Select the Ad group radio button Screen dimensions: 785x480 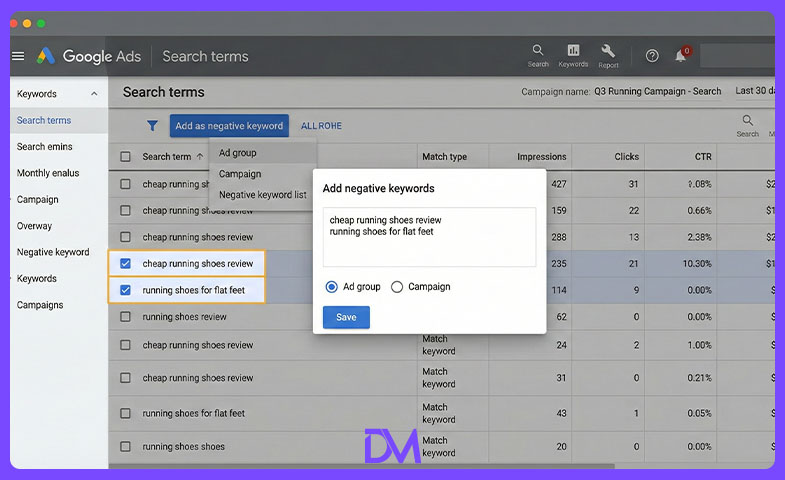pyautogui.click(x=331, y=287)
